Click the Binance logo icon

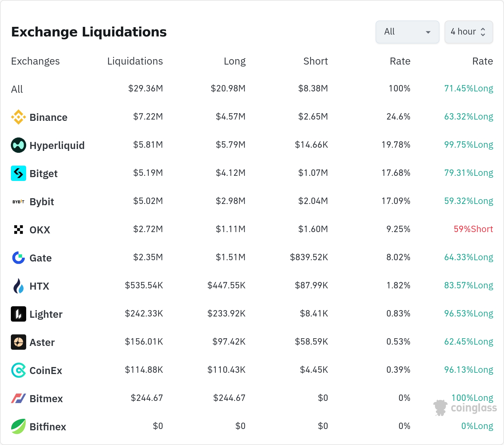(x=19, y=117)
